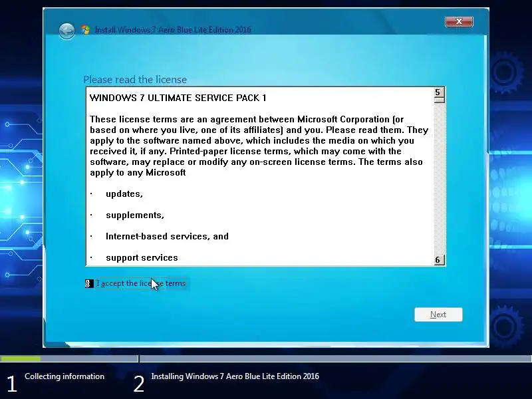Image resolution: width=532 pixels, height=399 pixels.
Task: Click the 'Please read the license' heading
Action: [135, 79]
